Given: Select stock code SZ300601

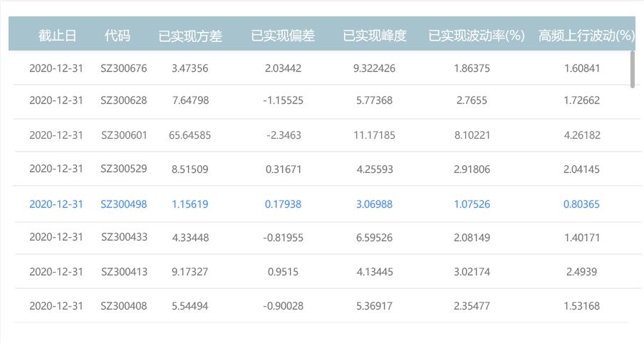Looking at the screenshot, I should 124,134.
